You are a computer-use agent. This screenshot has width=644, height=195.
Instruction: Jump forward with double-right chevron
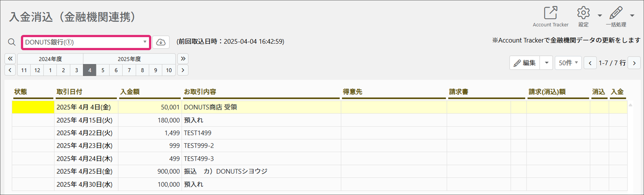pyautogui.click(x=183, y=59)
